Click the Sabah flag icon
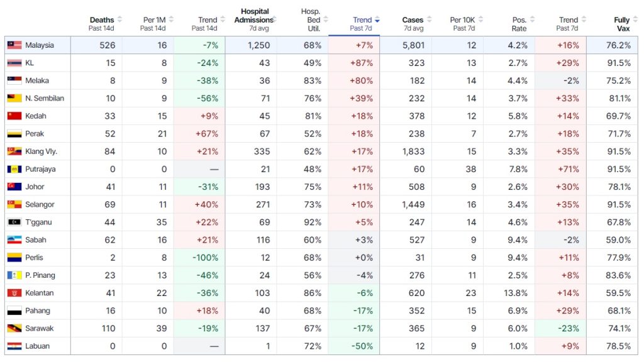The height and width of the screenshot is (362, 644). 14,239
